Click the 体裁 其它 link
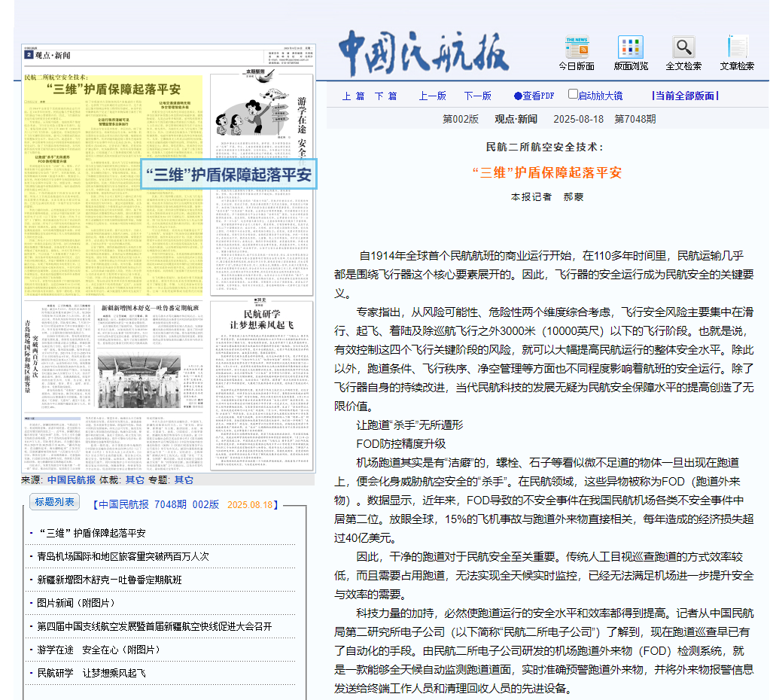The width and height of the screenshot is (770, 700). tap(135, 480)
